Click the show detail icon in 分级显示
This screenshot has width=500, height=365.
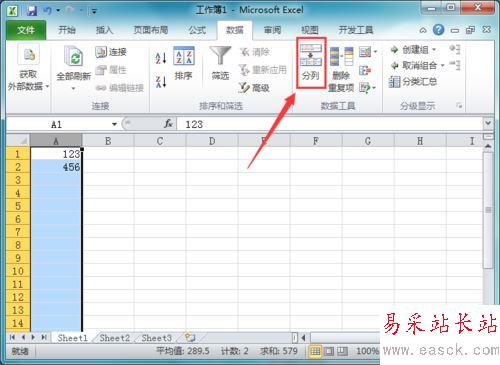455,49
